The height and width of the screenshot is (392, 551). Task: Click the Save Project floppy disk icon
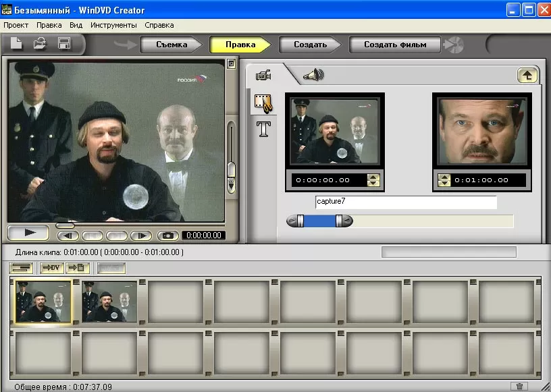click(64, 44)
